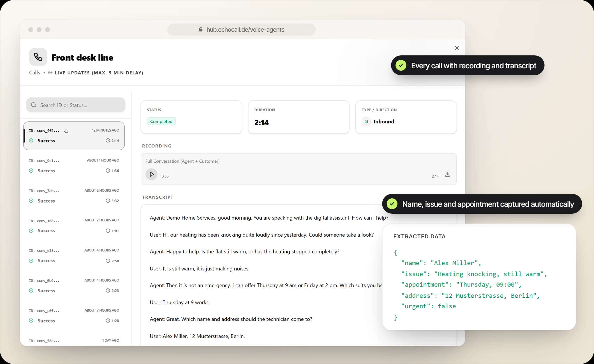594x364 pixels.
Task: Click the 0:00 playback time
Action: pos(165,176)
